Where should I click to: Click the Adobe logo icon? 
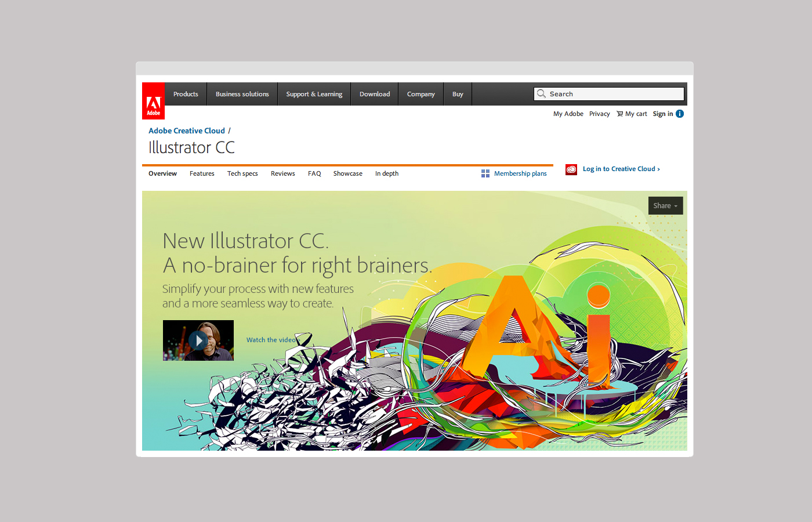[x=153, y=101]
